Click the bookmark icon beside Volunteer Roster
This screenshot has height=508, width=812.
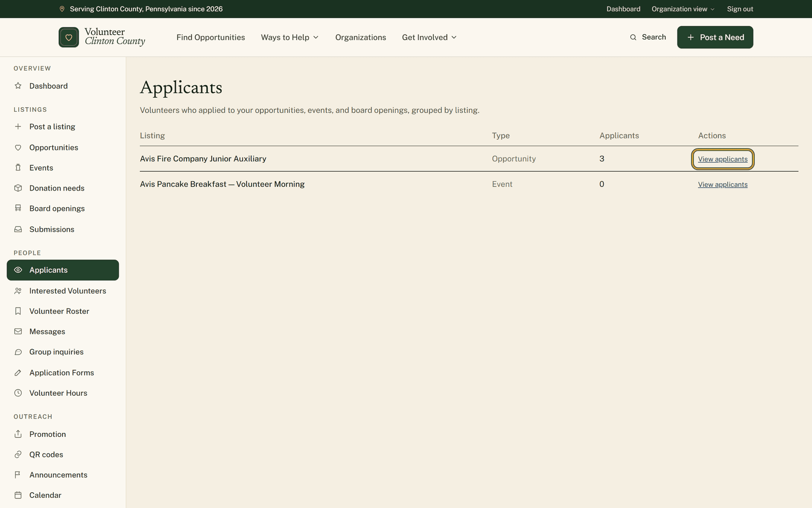pyautogui.click(x=18, y=311)
